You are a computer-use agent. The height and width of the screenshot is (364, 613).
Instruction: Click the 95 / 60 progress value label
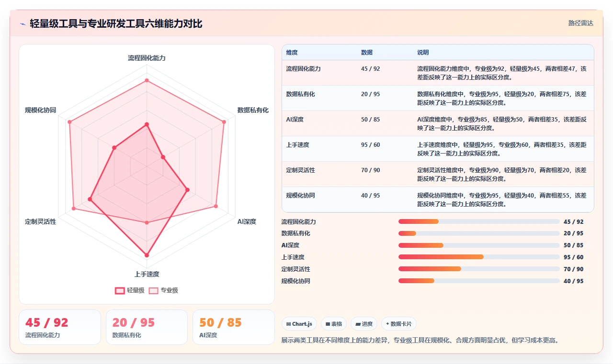point(573,257)
